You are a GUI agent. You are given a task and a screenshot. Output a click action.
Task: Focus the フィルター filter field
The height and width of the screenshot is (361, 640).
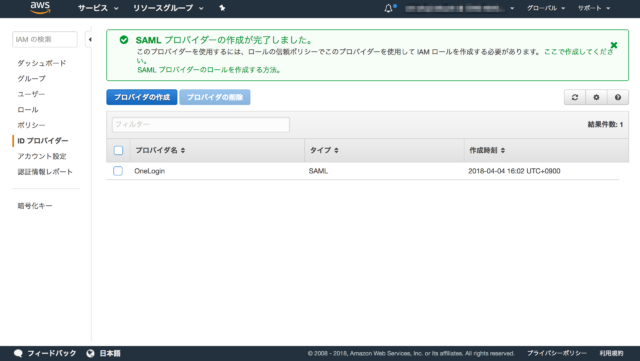tap(201, 125)
